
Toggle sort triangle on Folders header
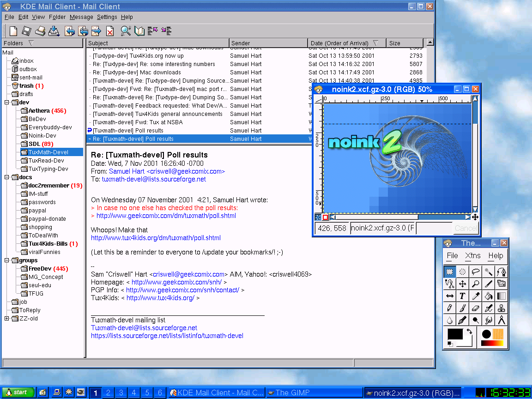coord(31,43)
